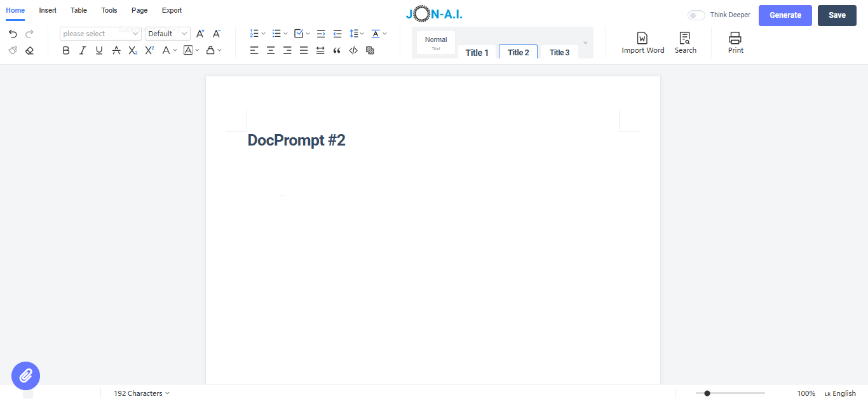Open the Insert menu

pos(48,10)
